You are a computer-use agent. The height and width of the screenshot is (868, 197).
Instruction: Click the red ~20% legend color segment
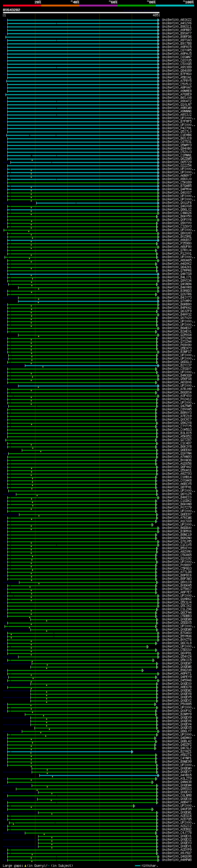(22, 6)
